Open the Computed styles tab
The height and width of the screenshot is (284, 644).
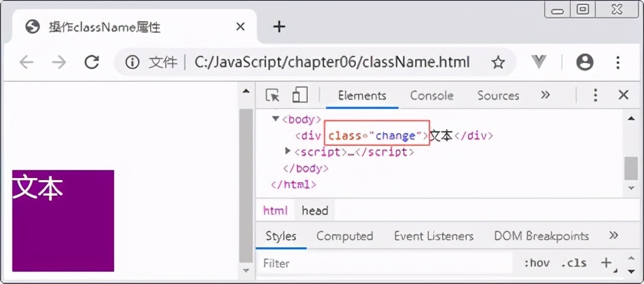click(x=344, y=236)
